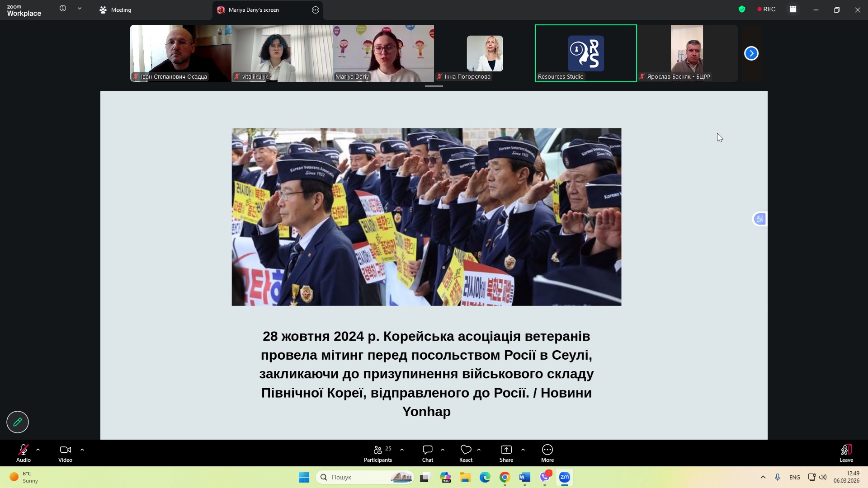Open meeting info icon
This screenshot has height=488, width=868.
(x=63, y=8)
